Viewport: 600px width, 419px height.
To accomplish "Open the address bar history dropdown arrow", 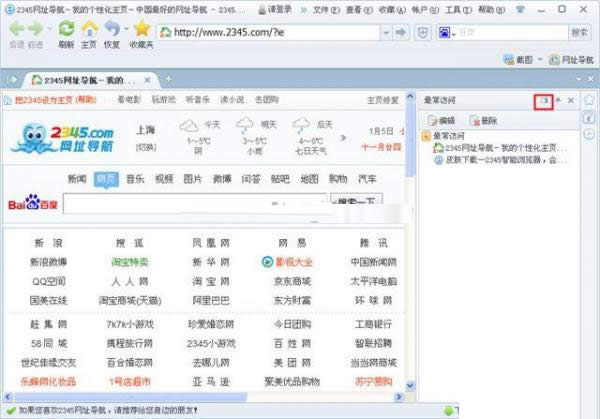I will (x=386, y=33).
